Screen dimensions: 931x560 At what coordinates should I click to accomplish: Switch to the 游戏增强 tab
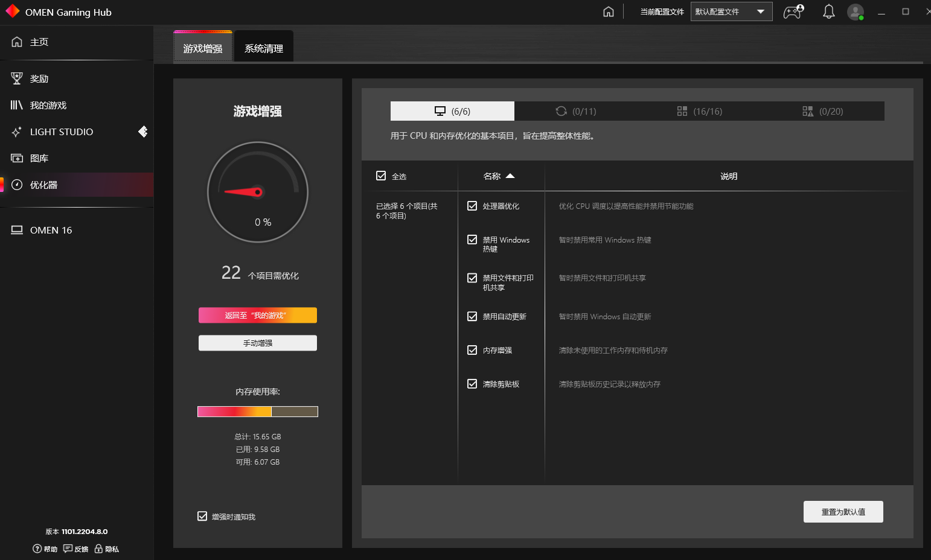tap(203, 48)
